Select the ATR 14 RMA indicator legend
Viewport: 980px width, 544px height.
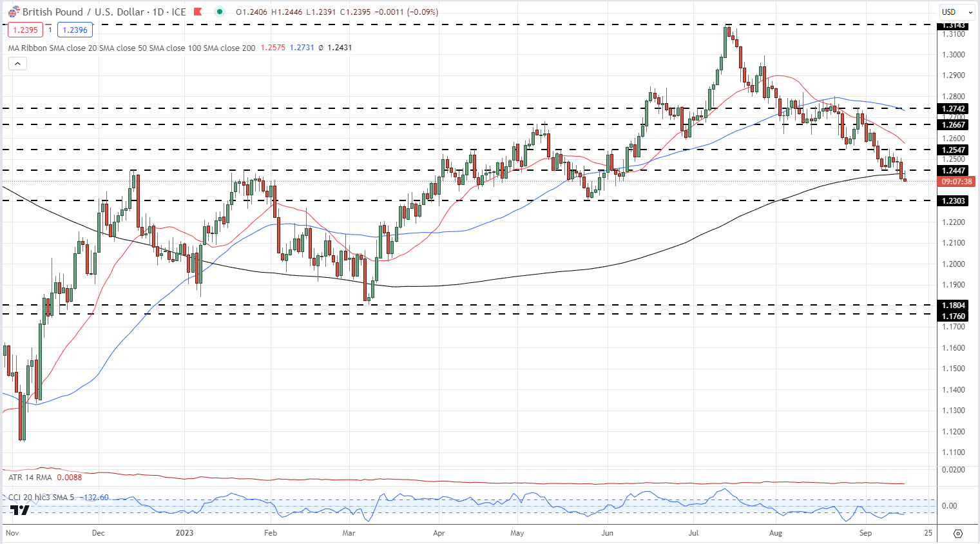point(30,478)
